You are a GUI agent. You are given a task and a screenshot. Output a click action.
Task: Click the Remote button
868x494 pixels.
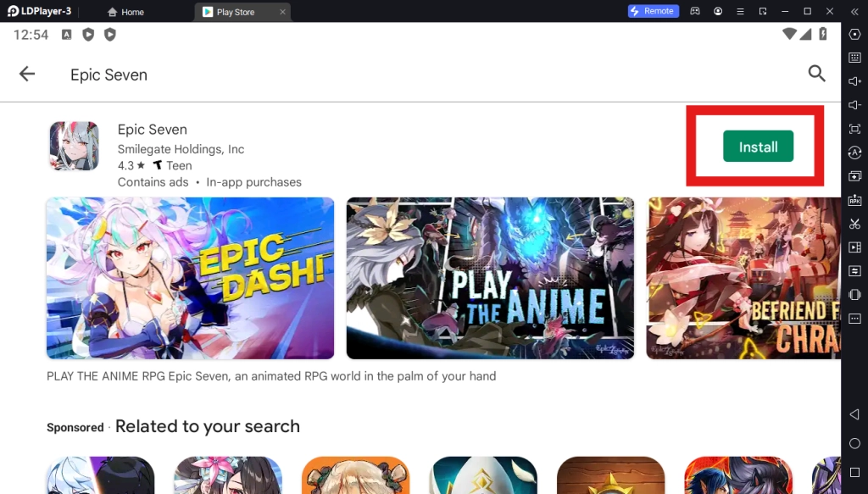coord(654,11)
